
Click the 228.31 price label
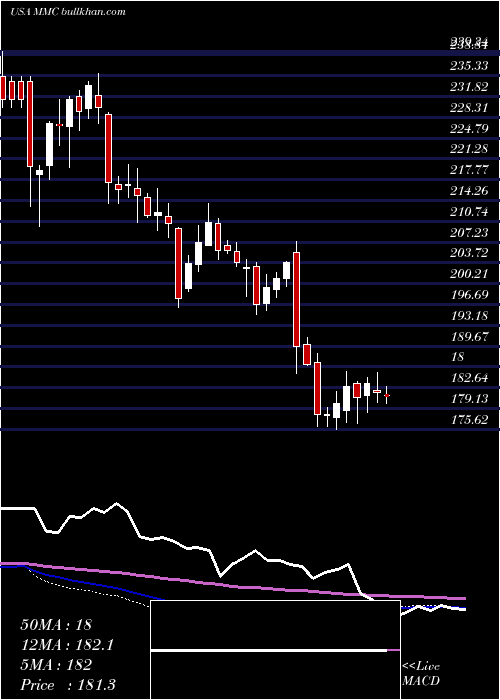469,108
